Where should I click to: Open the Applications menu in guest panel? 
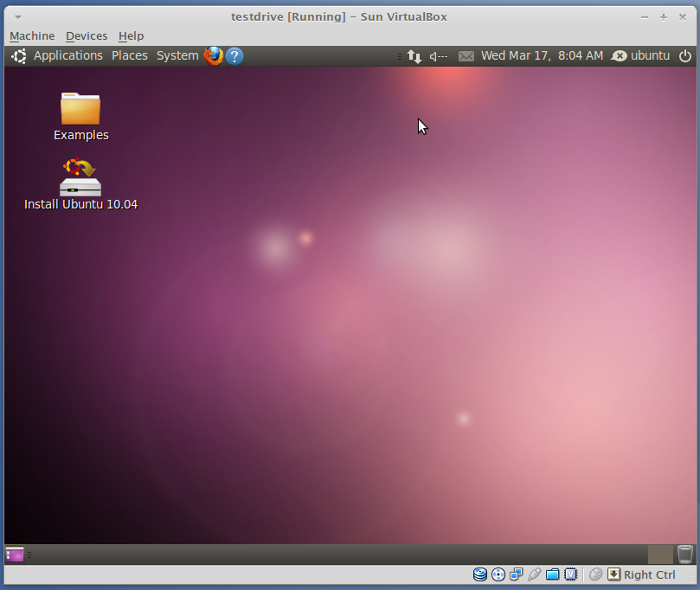pos(67,55)
